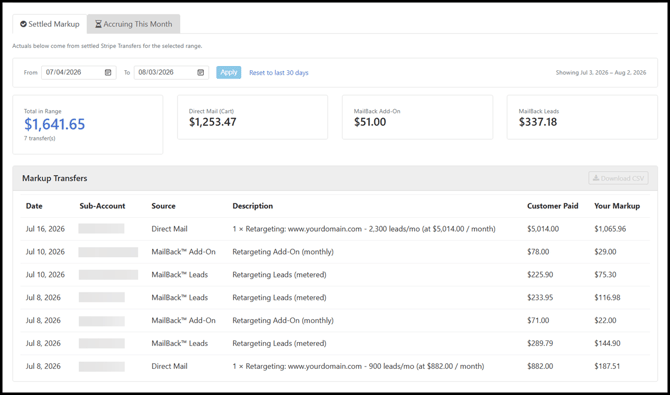
Task: Click the Showing Jul 3, 2026 – Aug 2, 2026 text
Action: coord(601,73)
